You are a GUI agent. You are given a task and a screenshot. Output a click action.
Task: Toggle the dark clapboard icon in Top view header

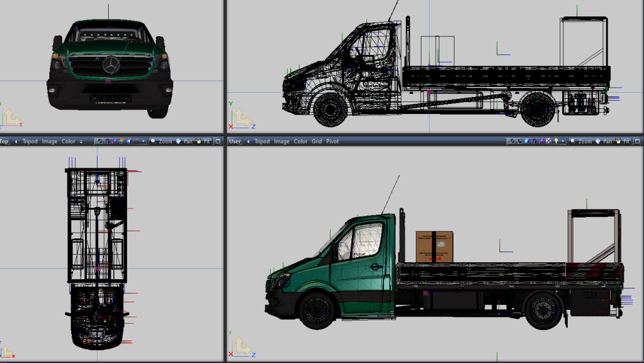[x=136, y=141]
